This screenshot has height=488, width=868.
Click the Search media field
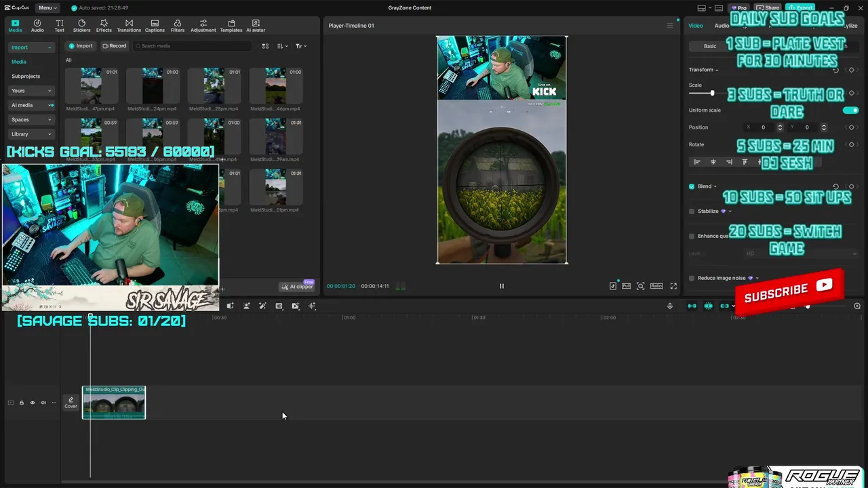[193, 46]
